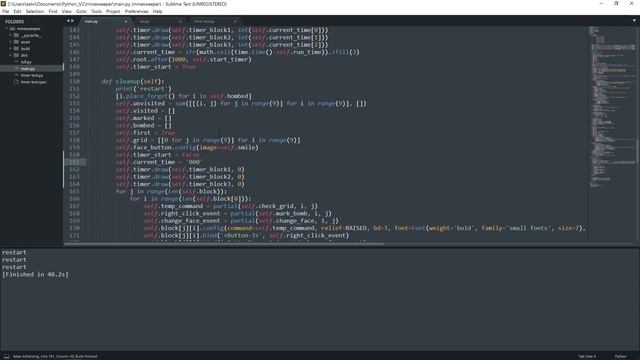
Task: Click the next tab arrow
Action: pos(73,21)
